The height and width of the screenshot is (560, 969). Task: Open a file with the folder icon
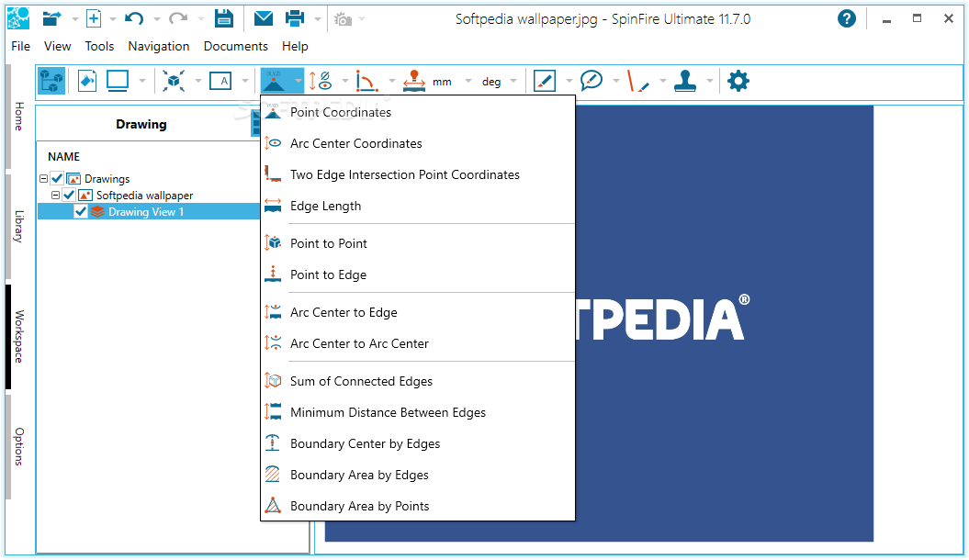(52, 19)
